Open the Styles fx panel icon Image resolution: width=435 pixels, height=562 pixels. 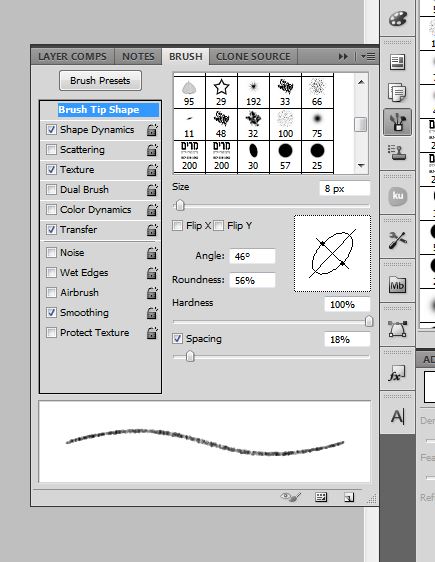[397, 373]
